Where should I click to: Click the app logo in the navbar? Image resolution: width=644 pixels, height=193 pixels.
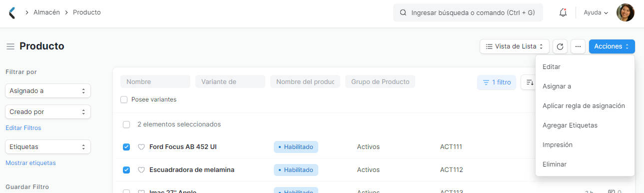12,12
